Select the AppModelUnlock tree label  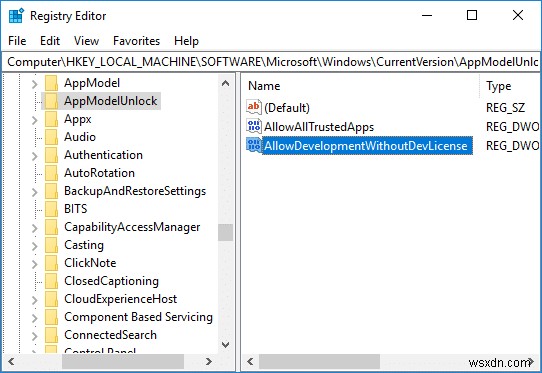[111, 101]
